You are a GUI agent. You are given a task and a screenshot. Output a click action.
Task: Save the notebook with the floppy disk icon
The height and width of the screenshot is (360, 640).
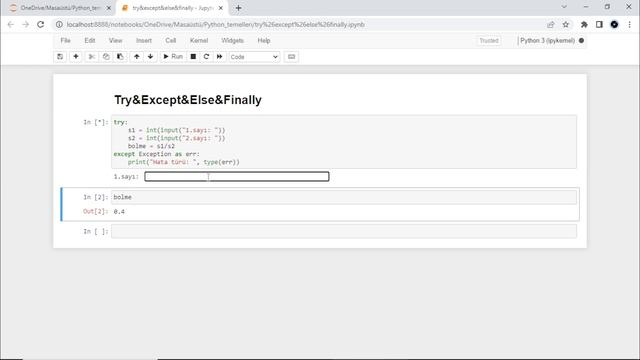60,57
